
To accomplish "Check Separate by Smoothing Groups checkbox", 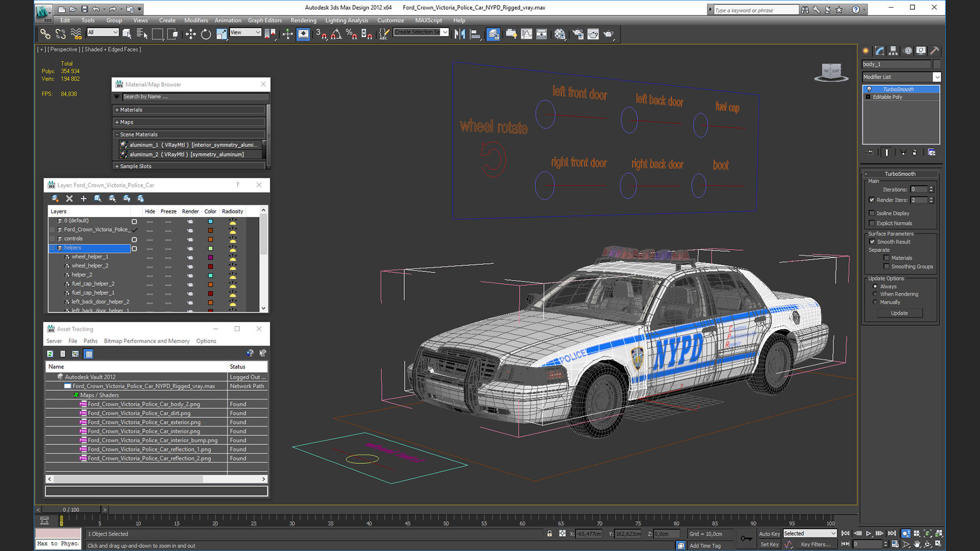I will pyautogui.click(x=887, y=266).
